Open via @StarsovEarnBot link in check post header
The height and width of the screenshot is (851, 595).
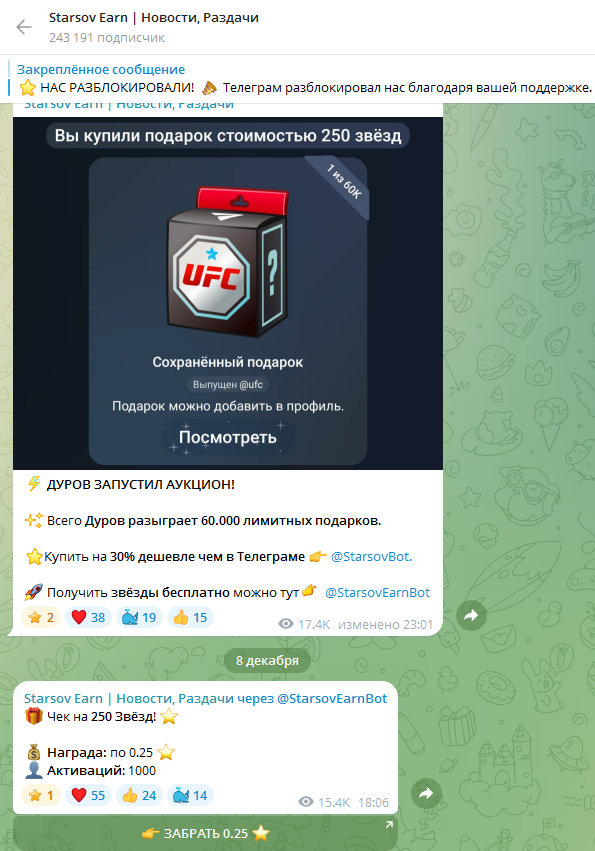pos(332,698)
